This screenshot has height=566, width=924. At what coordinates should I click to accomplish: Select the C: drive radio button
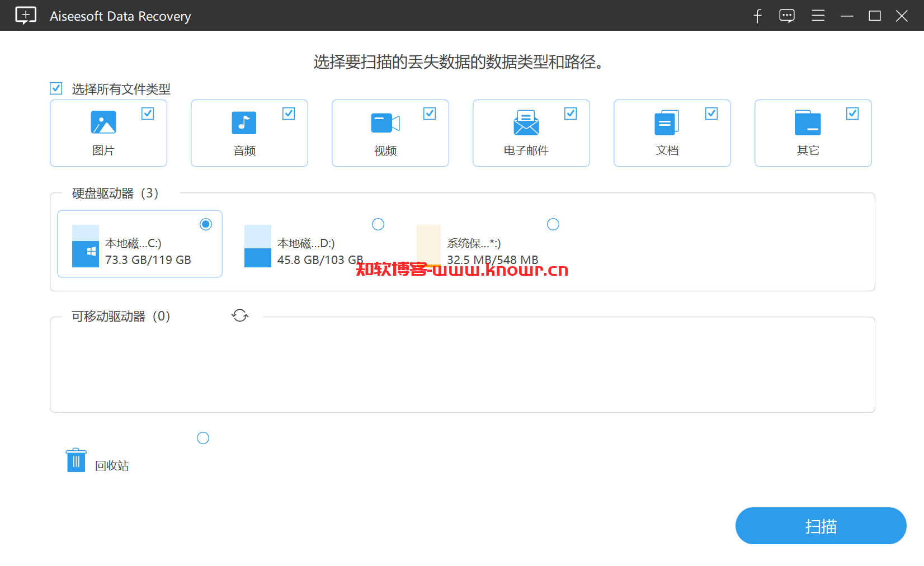coord(206,224)
